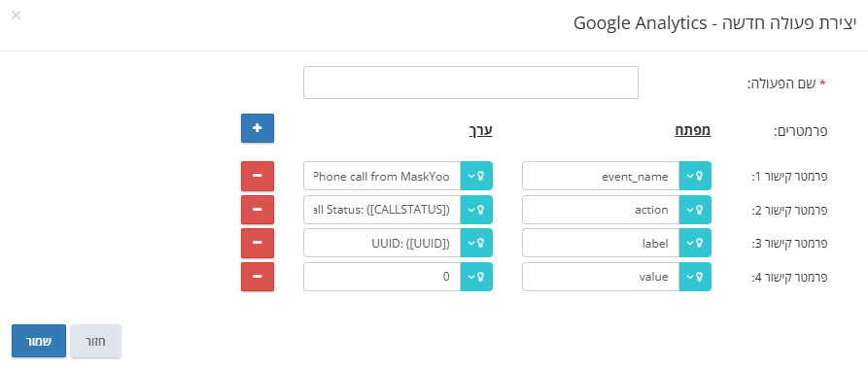
Task: Edit the UUID value field
Action: click(382, 243)
